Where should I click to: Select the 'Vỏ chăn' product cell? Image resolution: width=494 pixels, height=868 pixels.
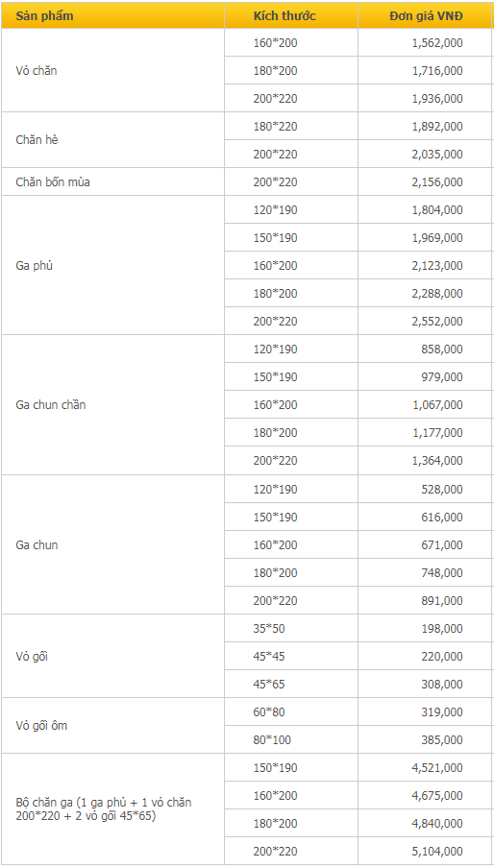(x=112, y=71)
